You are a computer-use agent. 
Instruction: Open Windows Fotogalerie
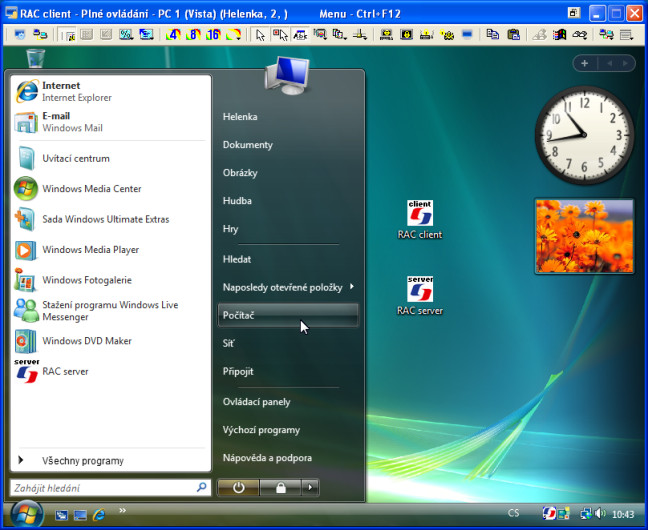110,280
